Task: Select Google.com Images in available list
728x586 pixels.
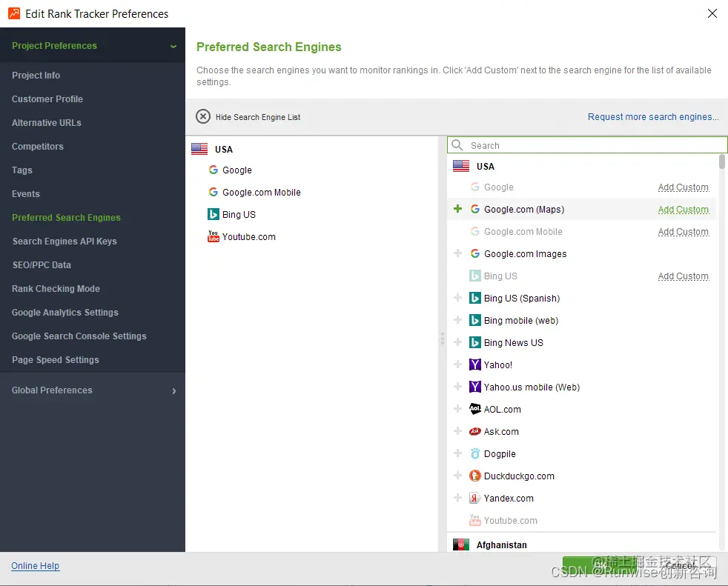Action: [525, 254]
